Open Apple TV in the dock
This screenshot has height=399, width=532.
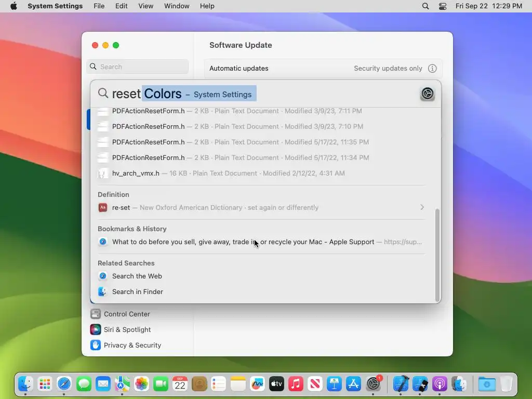(276, 384)
